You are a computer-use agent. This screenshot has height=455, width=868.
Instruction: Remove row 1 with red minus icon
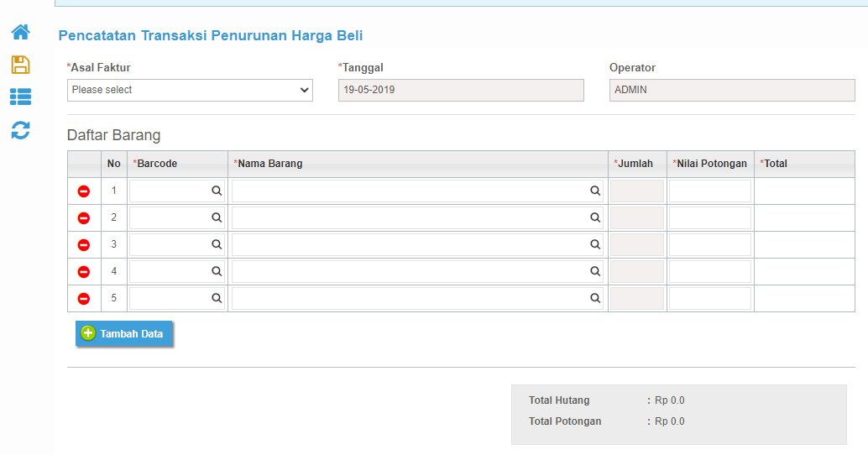84,191
